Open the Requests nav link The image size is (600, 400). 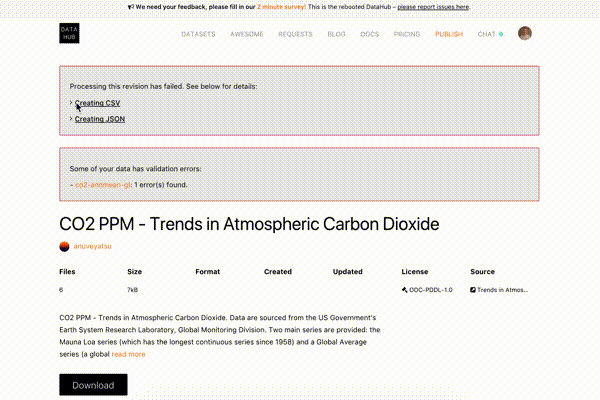click(295, 34)
